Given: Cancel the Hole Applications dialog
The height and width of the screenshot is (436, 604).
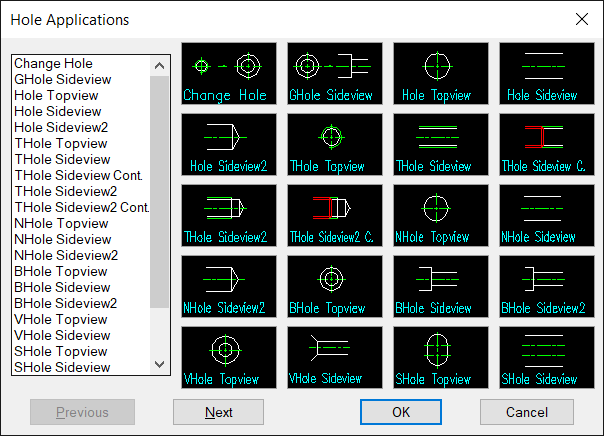Looking at the screenshot, I should (527, 412).
